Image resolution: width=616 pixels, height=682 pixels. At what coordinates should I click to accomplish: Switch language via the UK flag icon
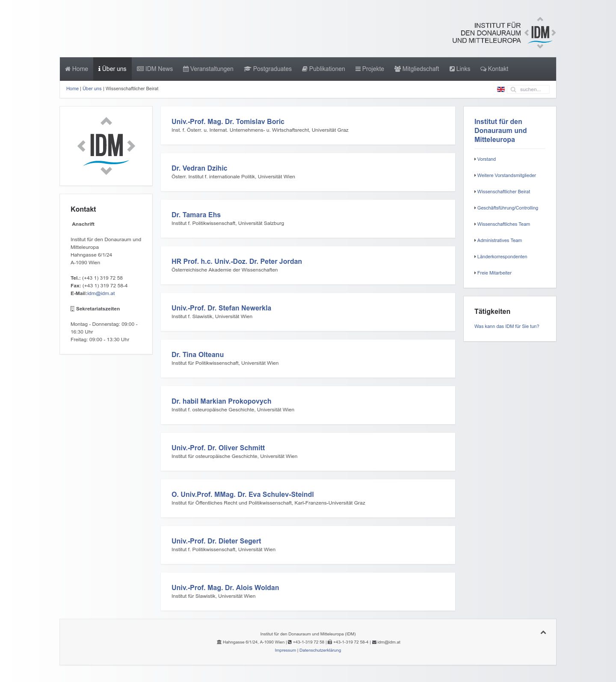point(501,89)
